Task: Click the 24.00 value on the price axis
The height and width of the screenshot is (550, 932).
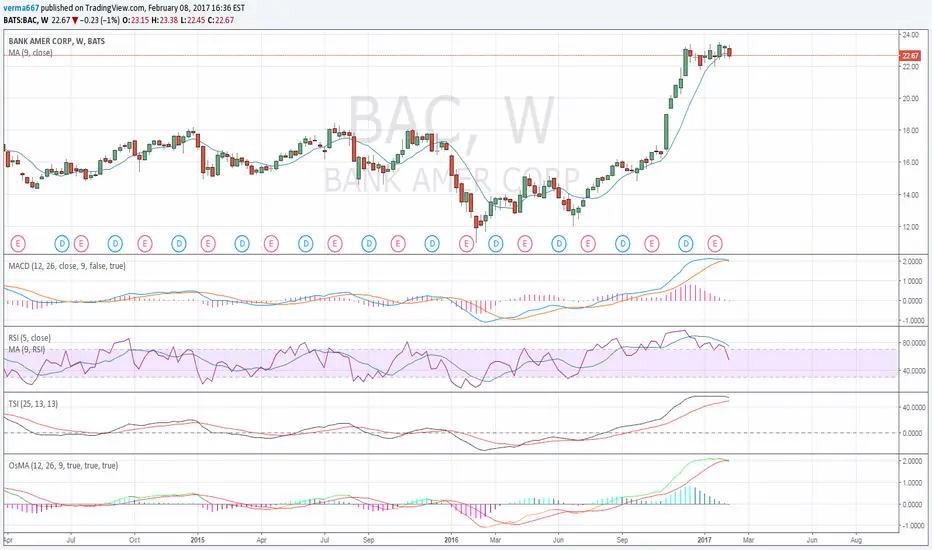Action: (911, 35)
